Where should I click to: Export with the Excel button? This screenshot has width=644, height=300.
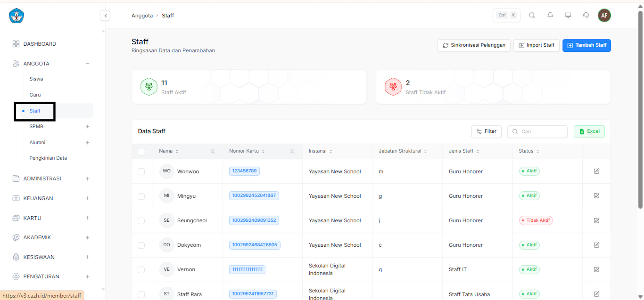click(x=589, y=131)
